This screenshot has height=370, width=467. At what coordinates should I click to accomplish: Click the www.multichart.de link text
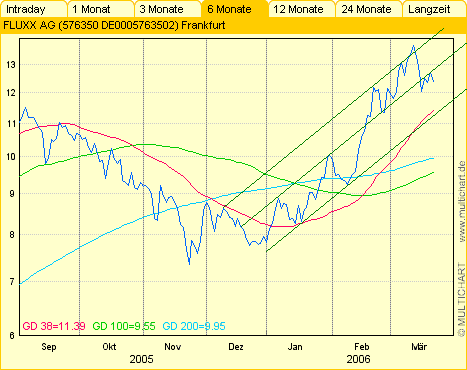(x=461, y=202)
